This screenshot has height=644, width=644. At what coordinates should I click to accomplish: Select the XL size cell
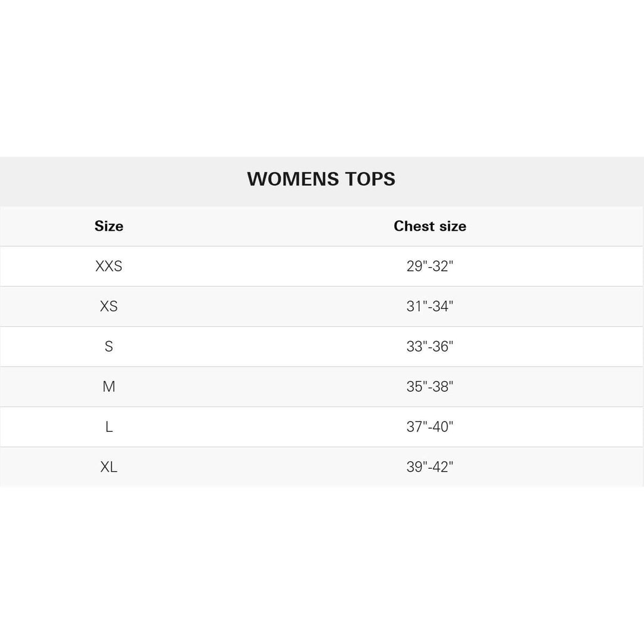109,467
